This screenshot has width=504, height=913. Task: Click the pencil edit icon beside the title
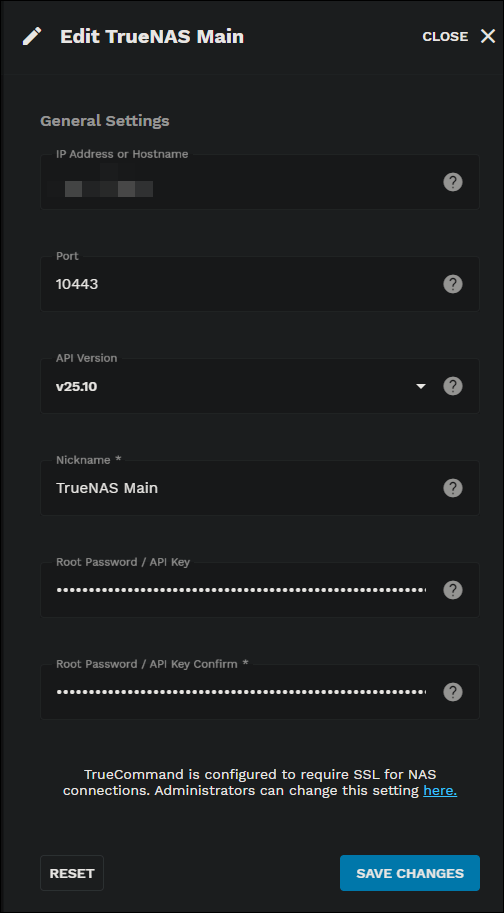[x=32, y=36]
